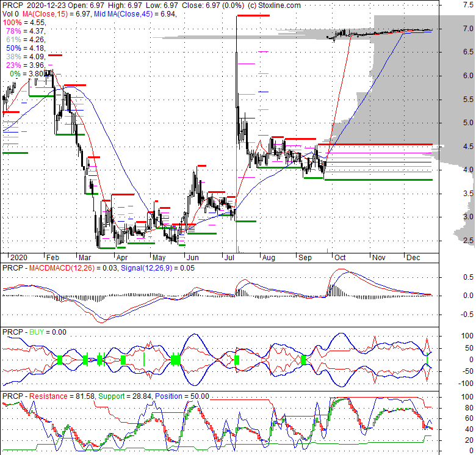The image size is (476, 455).
Task: Click the 'Aug' month label on the time axis
Action: click(x=269, y=258)
